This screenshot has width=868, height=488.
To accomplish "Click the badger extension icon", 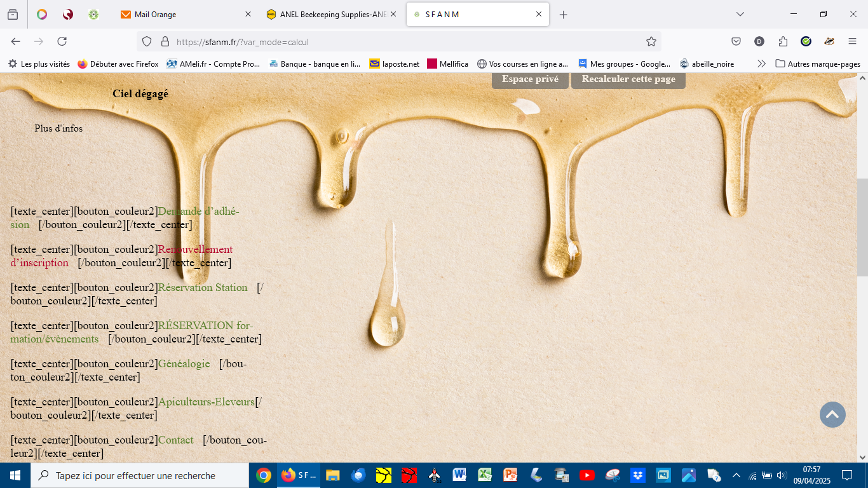I will (829, 41).
